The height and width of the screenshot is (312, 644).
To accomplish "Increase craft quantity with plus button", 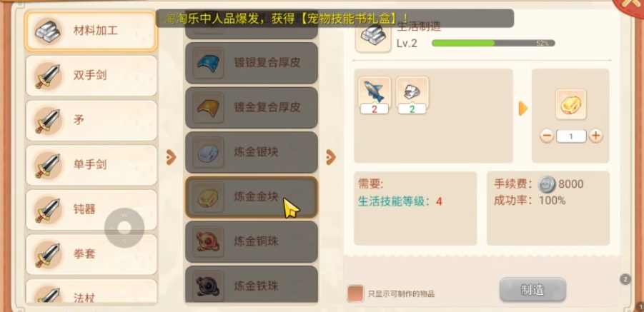I will (x=595, y=136).
